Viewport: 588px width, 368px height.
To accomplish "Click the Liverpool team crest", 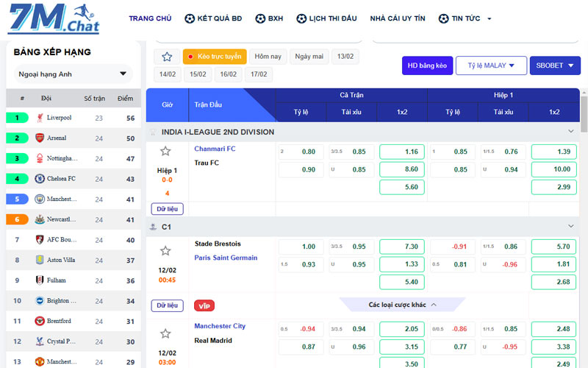I will click(40, 118).
